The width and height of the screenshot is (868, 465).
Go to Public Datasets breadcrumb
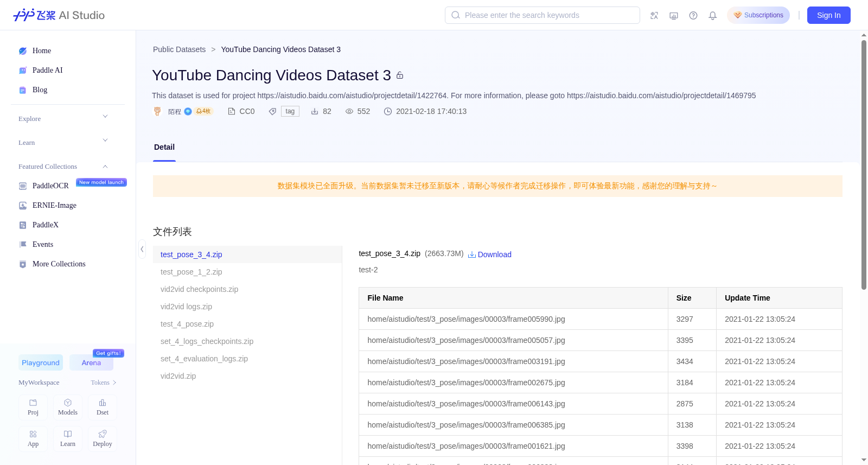180,49
